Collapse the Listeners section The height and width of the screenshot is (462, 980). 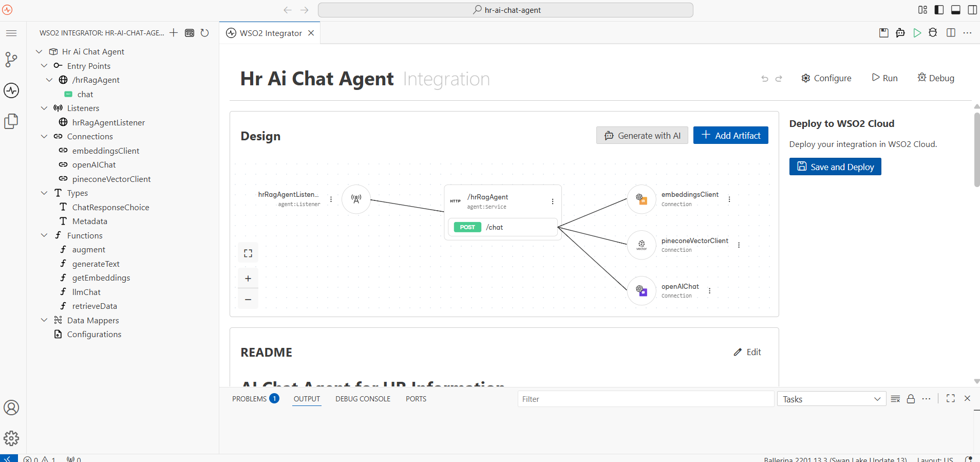pos(44,108)
